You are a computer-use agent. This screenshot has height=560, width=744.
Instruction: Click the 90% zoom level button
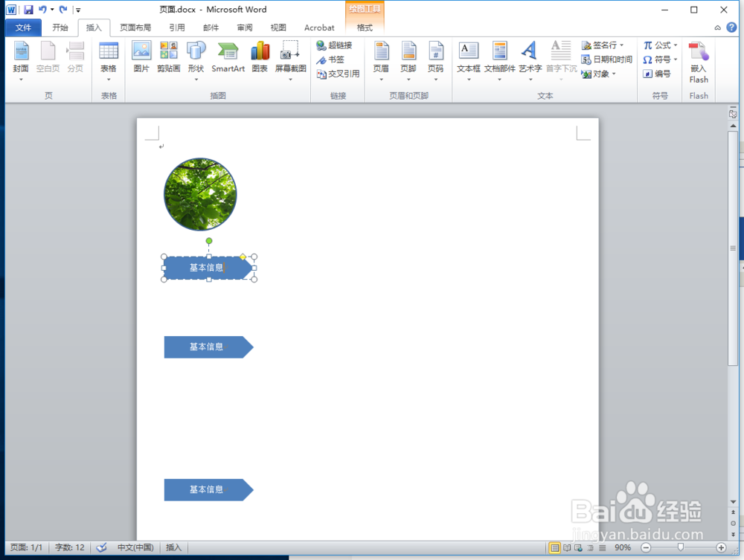click(623, 547)
